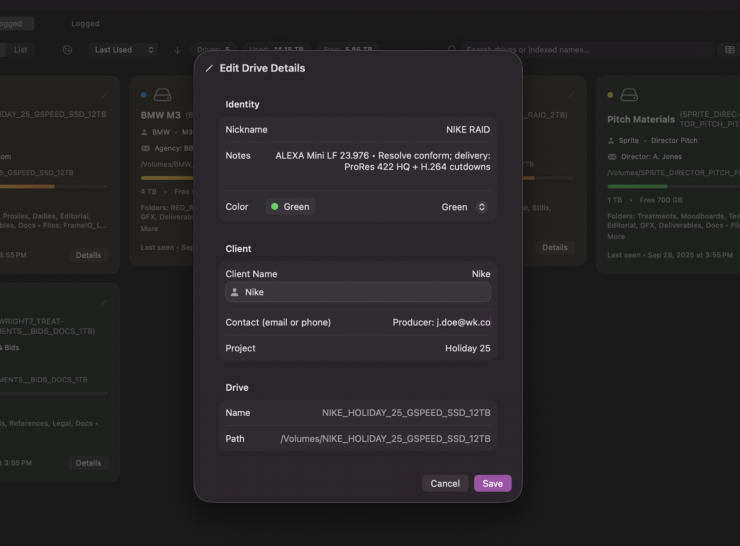Click the BMW M3 drive icon
The height and width of the screenshot is (546, 740).
163,96
